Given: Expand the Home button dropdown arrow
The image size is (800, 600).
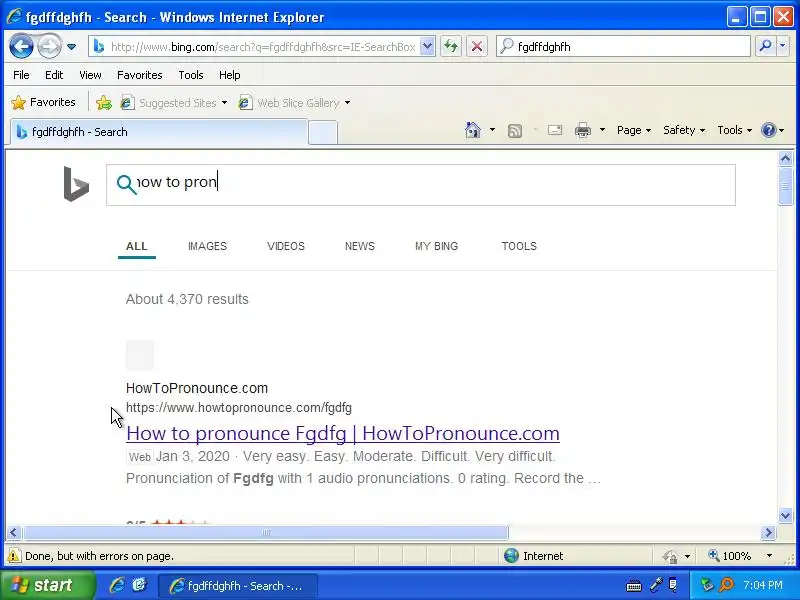Looking at the screenshot, I should pos(492,130).
